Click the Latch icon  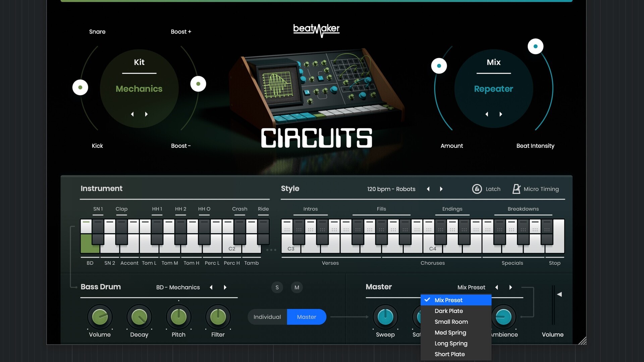[x=477, y=189]
